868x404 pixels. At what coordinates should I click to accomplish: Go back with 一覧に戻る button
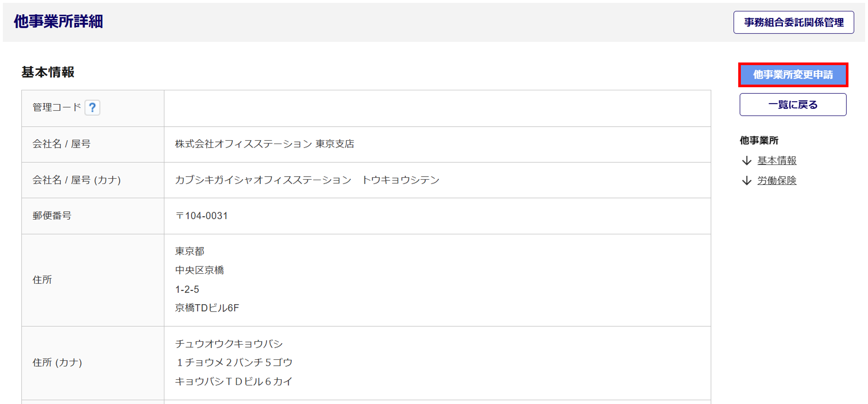[x=792, y=105]
